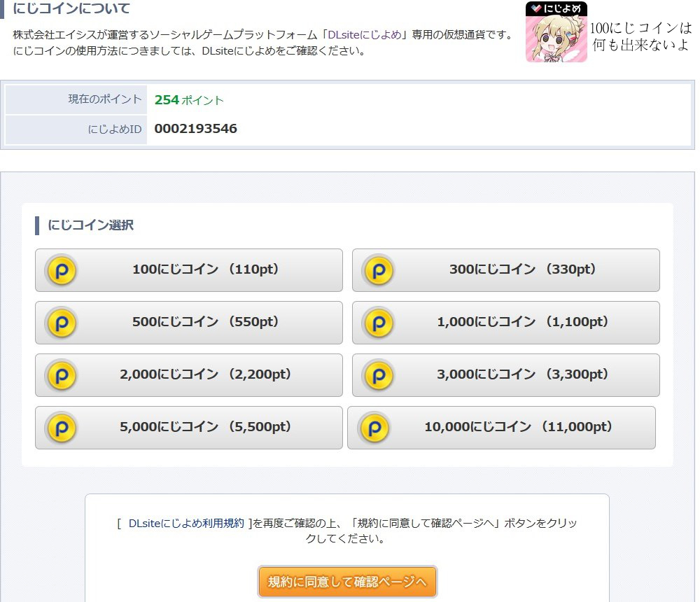
Task: Click the にじよめID number 0002193546
Action: coord(195,129)
